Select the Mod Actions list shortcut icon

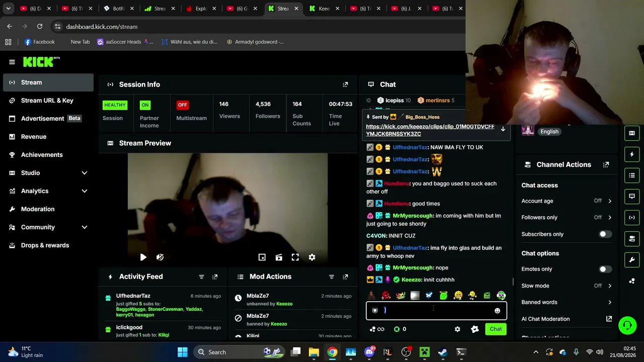(x=632, y=175)
